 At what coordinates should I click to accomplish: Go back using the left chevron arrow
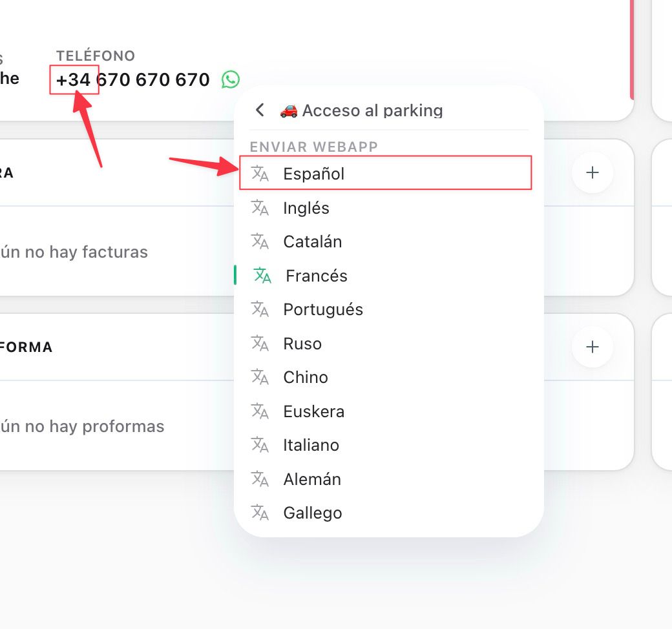click(260, 110)
